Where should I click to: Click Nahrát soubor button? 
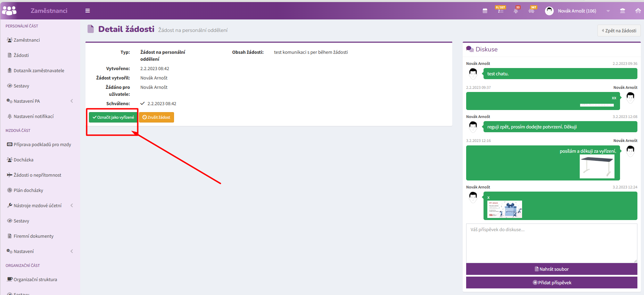click(552, 269)
